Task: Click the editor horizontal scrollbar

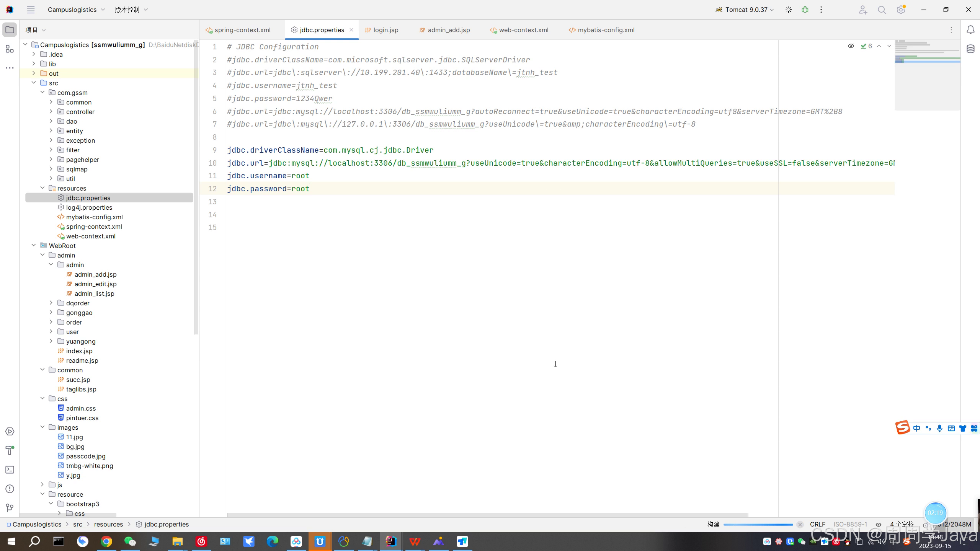Action: pos(487,515)
